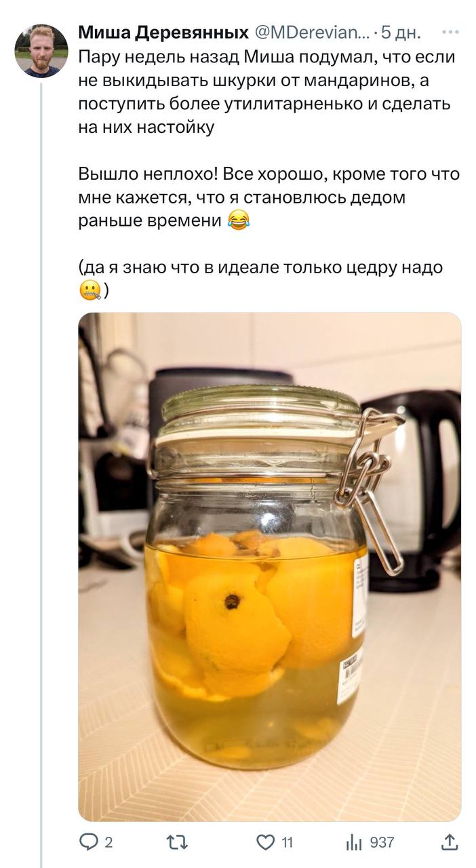Screen dimensions: 476x868
Task: Click the 937 views count
Action: [x=382, y=843]
